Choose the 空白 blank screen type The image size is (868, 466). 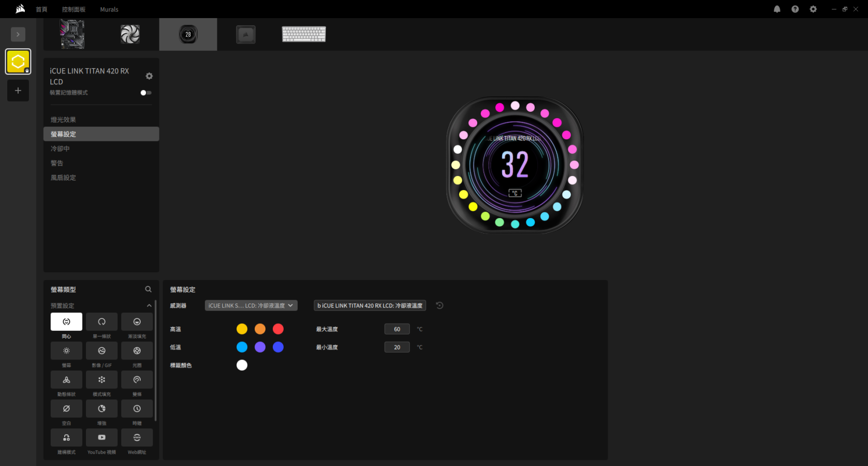(x=66, y=409)
